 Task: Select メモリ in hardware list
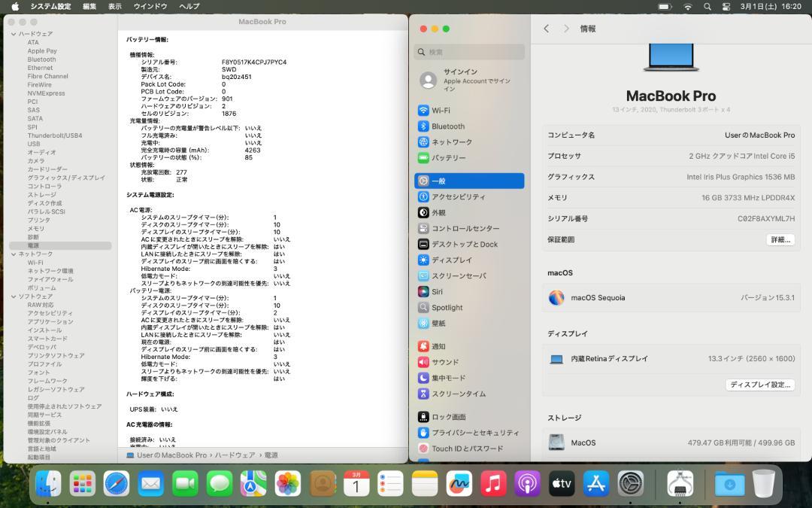tap(36, 229)
